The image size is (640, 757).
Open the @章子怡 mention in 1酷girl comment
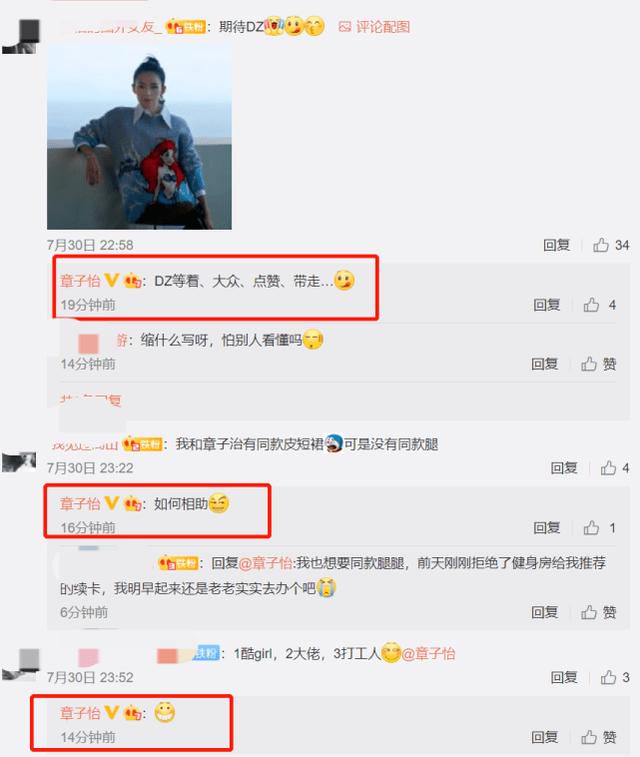(428, 654)
